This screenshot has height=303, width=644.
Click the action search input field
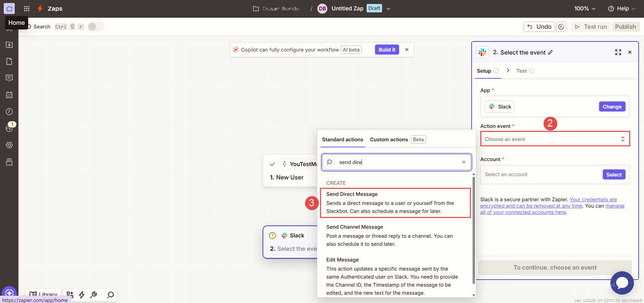coord(396,162)
